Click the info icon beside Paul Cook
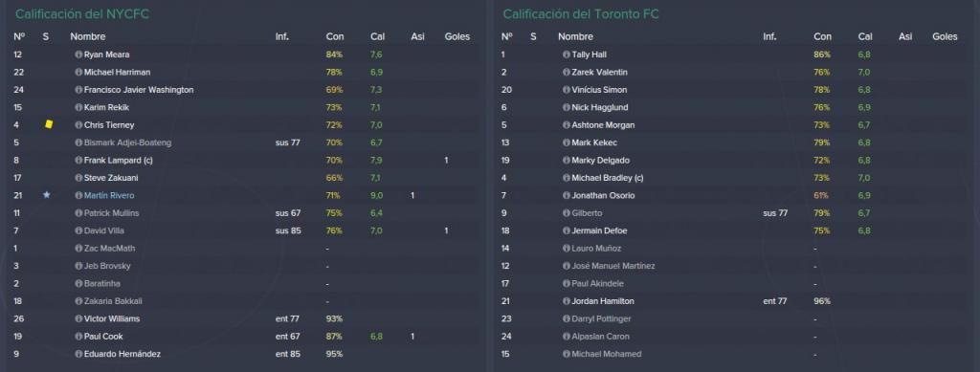 click(78, 337)
